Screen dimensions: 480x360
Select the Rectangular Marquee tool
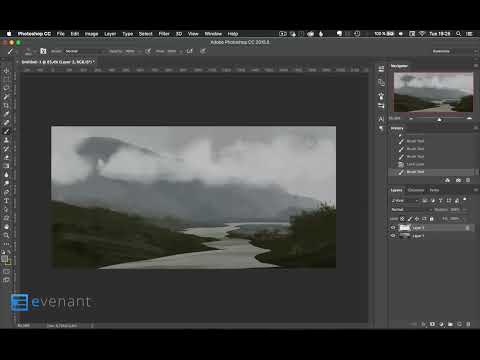click(6, 79)
